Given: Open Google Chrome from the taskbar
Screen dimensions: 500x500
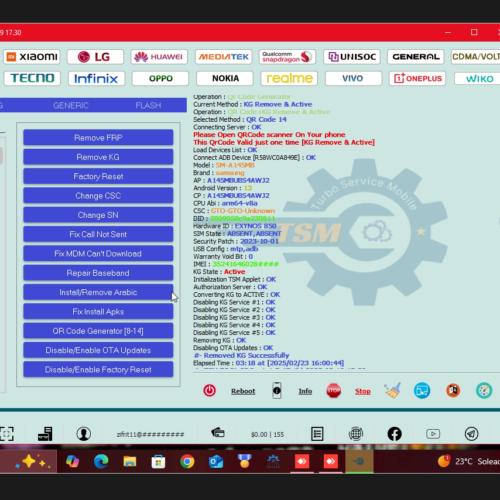Looking at the screenshot, I should pos(187,462).
